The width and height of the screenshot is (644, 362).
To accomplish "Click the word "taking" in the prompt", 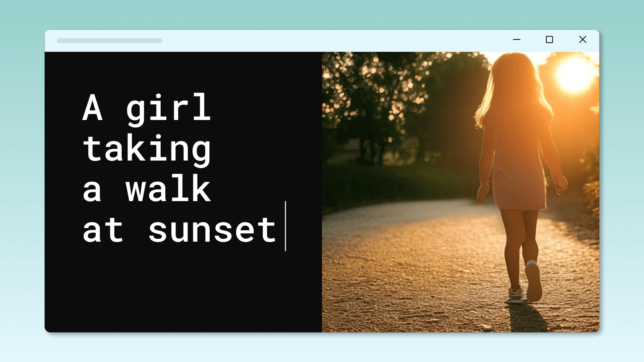I will pyautogui.click(x=147, y=149).
